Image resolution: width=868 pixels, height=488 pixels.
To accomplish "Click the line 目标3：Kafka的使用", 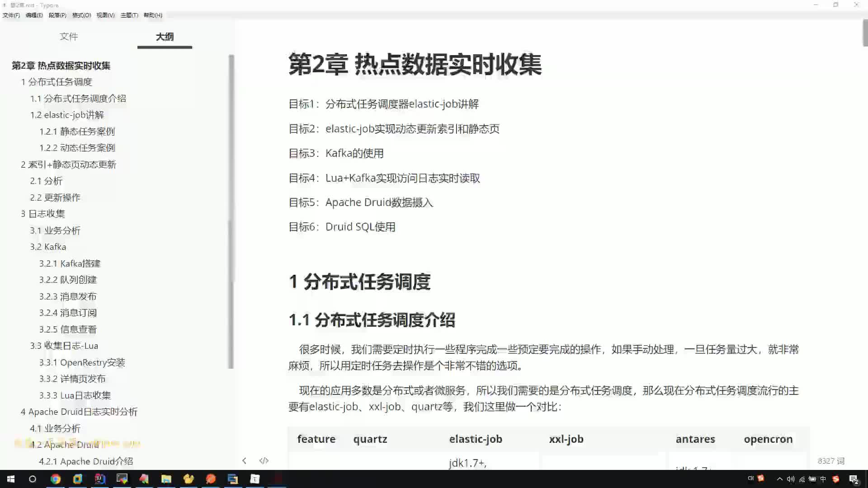I will [336, 153].
